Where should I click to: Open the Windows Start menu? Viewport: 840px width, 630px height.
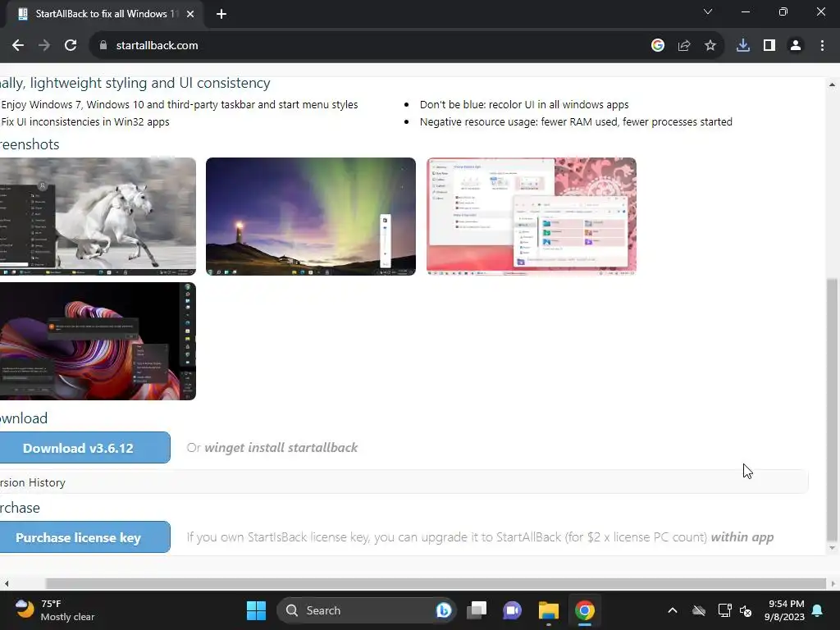(256, 610)
